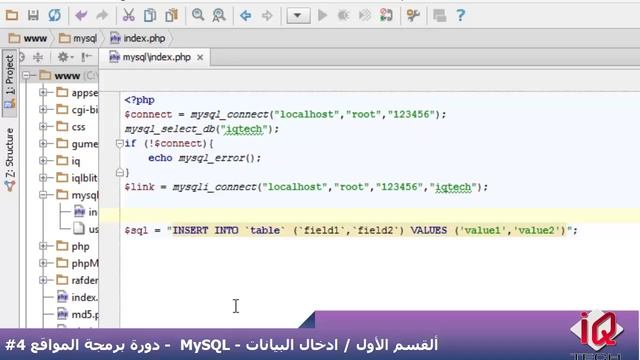Click the Debug bug icon

click(x=344, y=16)
